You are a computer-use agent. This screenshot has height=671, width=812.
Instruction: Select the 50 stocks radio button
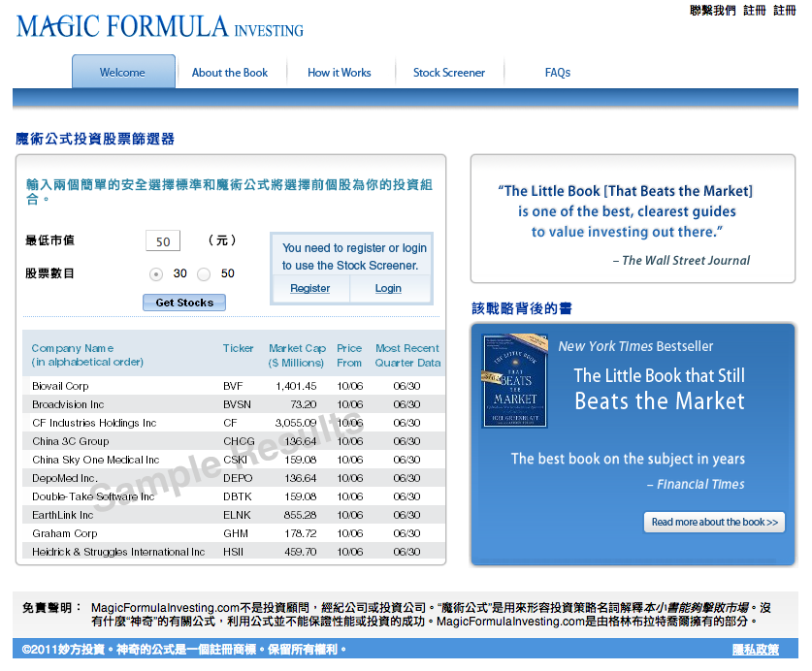[x=204, y=274]
